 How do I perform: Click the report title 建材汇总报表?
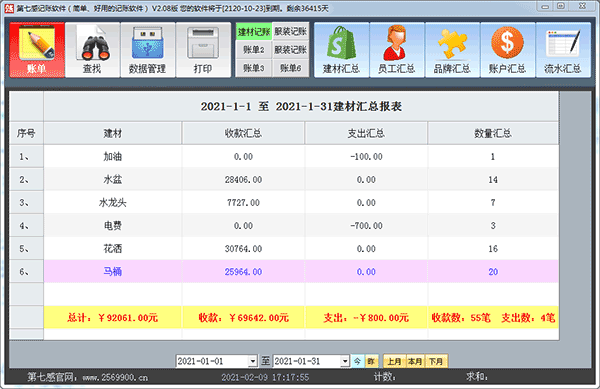[x=301, y=106]
